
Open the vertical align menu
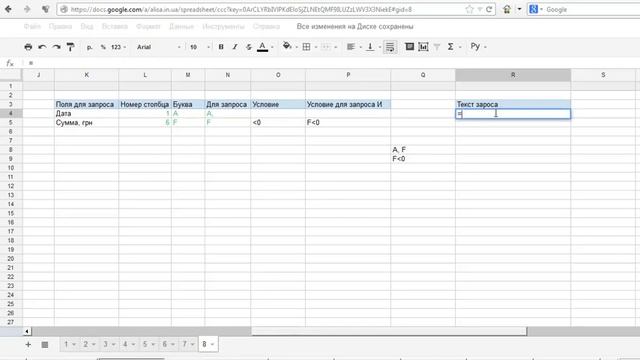pos(373,47)
